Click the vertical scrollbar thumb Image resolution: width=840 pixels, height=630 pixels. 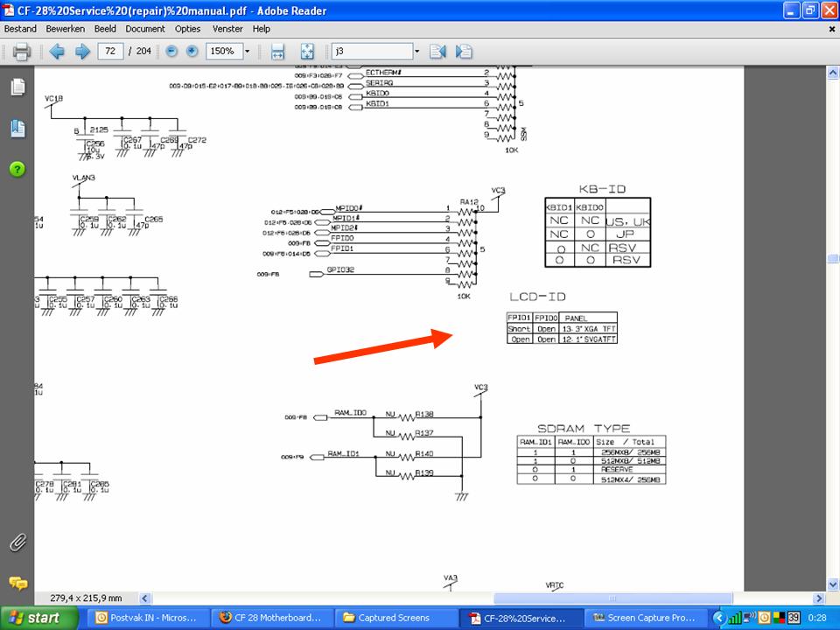click(x=832, y=258)
